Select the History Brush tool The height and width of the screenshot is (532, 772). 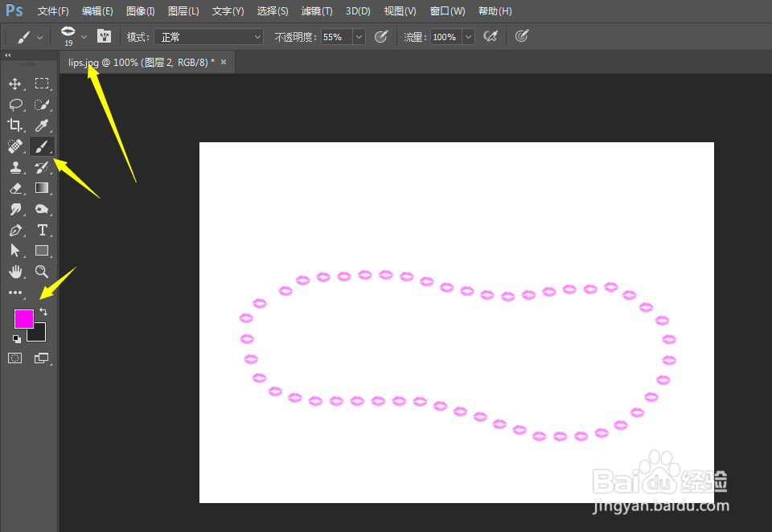[42, 167]
